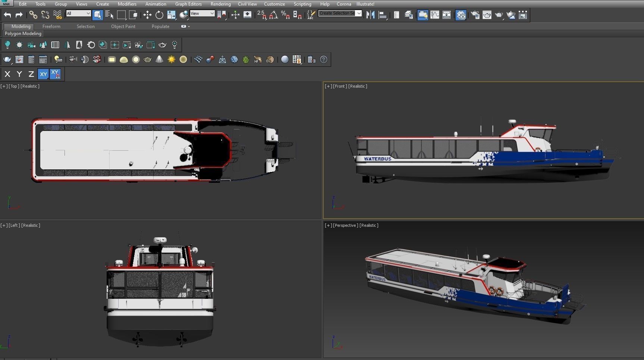Activate the Select and Place tool
The width and height of the screenshot is (644, 360).
pyautogui.click(x=183, y=15)
